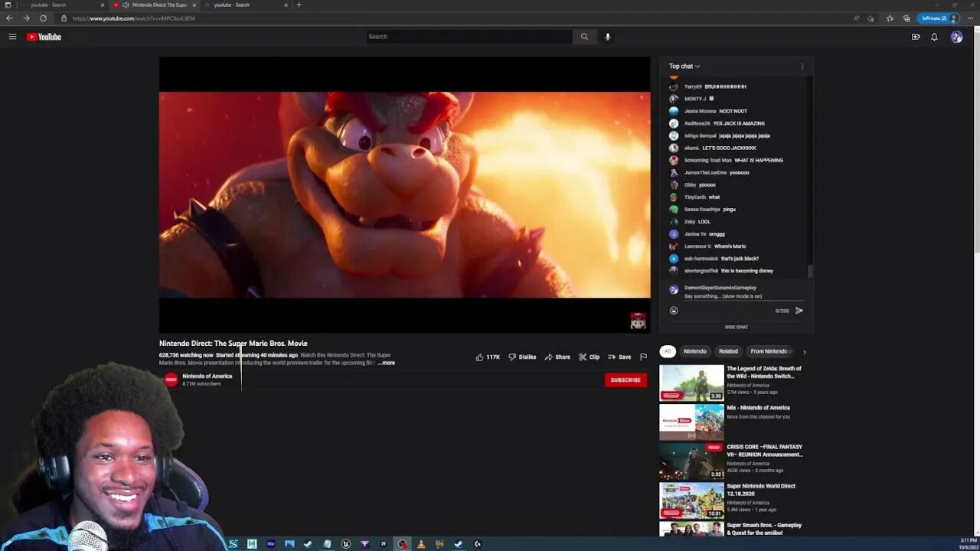Click the Share button
The width and height of the screenshot is (980, 551).
pos(557,357)
